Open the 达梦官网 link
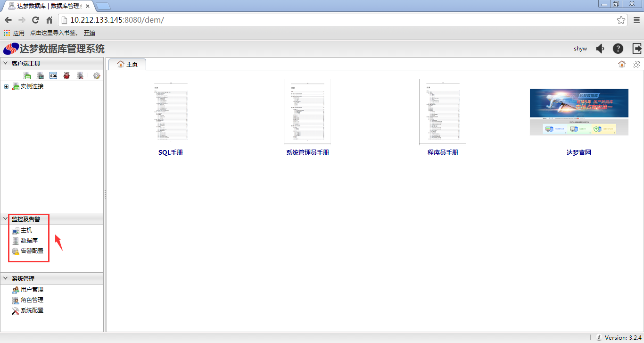 click(579, 152)
